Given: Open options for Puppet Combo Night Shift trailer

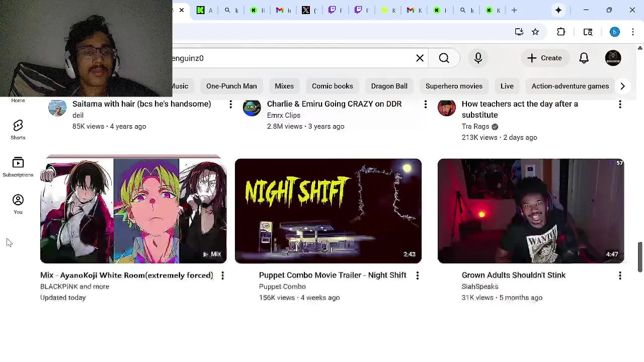Looking at the screenshot, I should pyautogui.click(x=417, y=276).
